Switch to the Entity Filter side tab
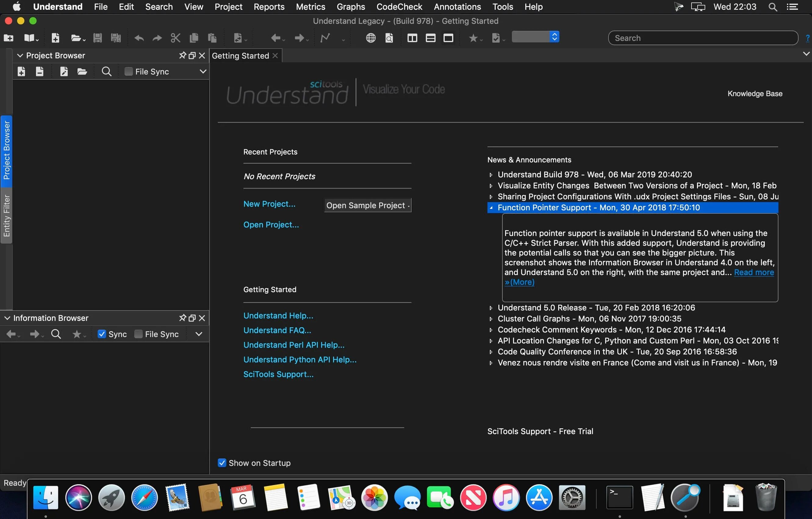 pos(6,215)
